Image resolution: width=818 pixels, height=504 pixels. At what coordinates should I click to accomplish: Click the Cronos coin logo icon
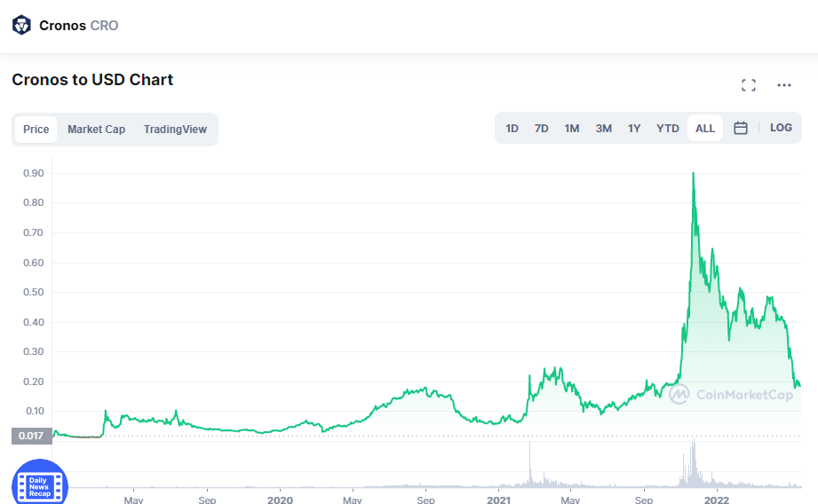(x=21, y=25)
